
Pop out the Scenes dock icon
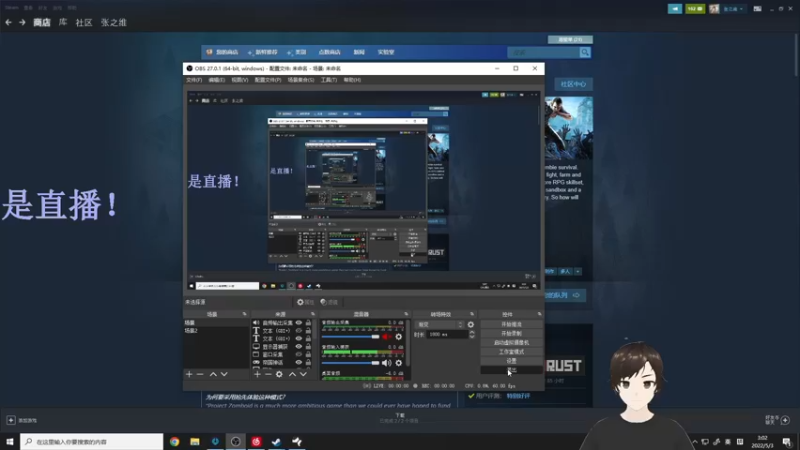(244, 314)
